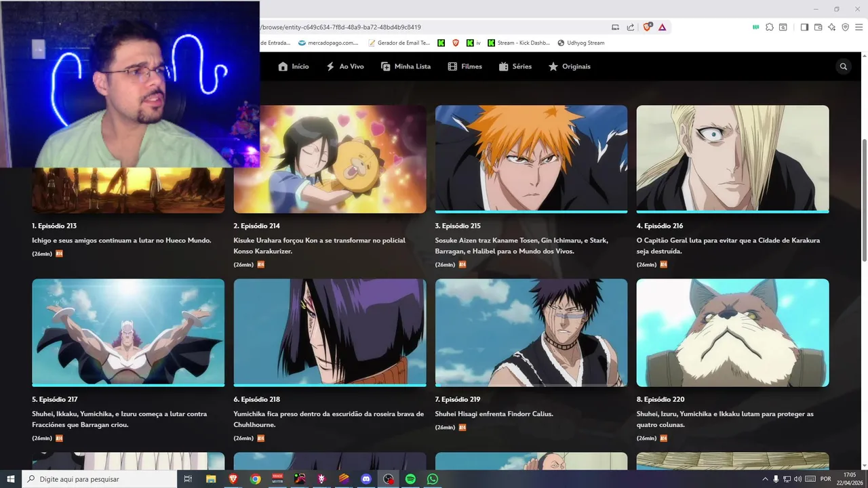Play Episódio 216 thumbnail
Image resolution: width=868 pixels, height=488 pixels.
tap(732, 159)
